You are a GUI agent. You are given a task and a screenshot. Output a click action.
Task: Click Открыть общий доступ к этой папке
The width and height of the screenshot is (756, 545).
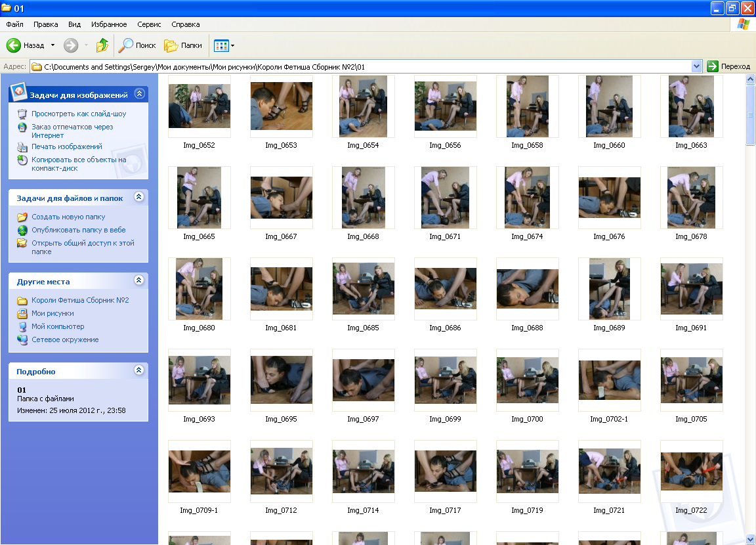[x=83, y=248]
